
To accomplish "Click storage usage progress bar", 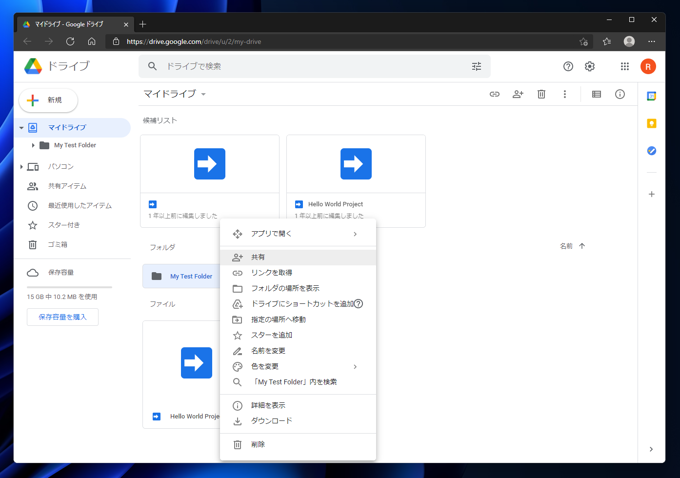I will pyautogui.click(x=69, y=287).
